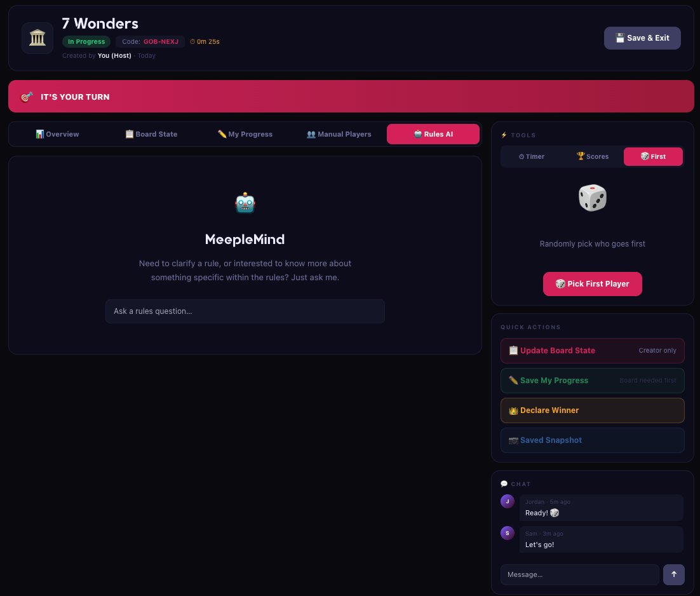Image resolution: width=700 pixels, height=596 pixels.
Task: Click the dice emoji in Jordan's message
Action: pyautogui.click(x=555, y=513)
